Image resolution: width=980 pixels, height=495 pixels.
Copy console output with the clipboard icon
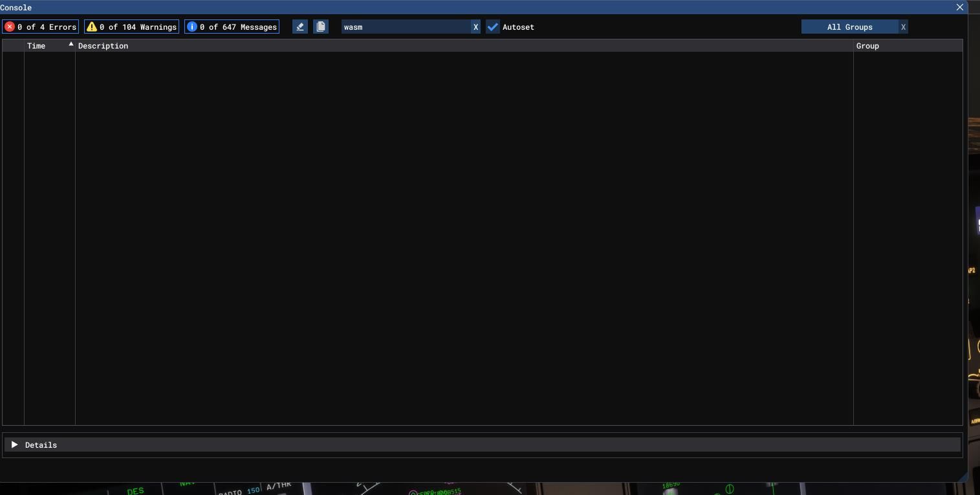tap(321, 27)
